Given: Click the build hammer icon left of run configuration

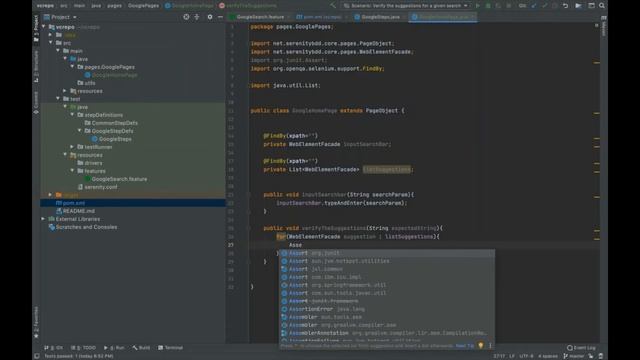Looking at the screenshot, I should (333, 6).
